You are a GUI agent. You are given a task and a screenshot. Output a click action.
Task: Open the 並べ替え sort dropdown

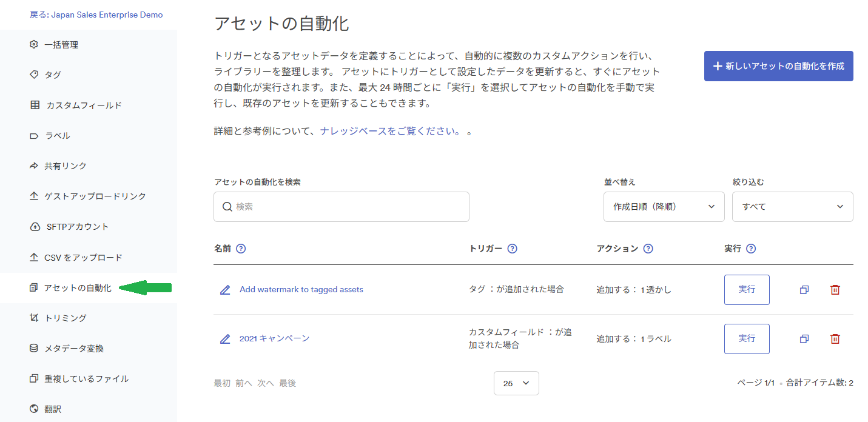664,207
